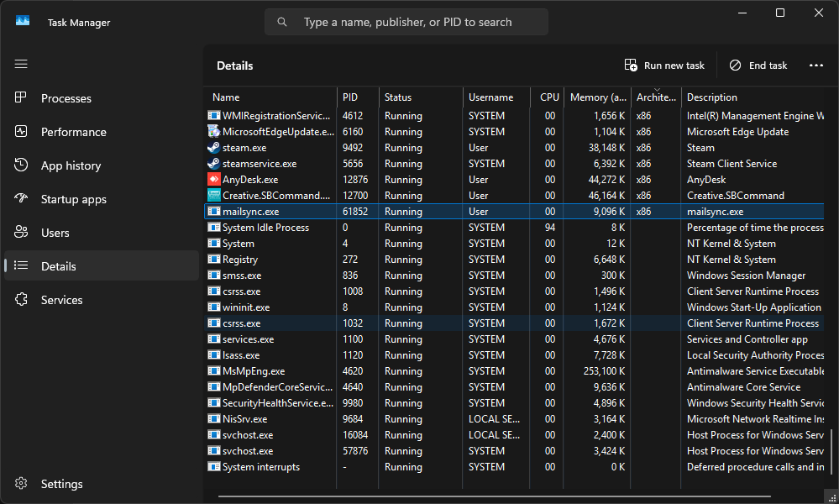839x504 pixels.
Task: Select the smss.exe process name
Action: pos(242,275)
